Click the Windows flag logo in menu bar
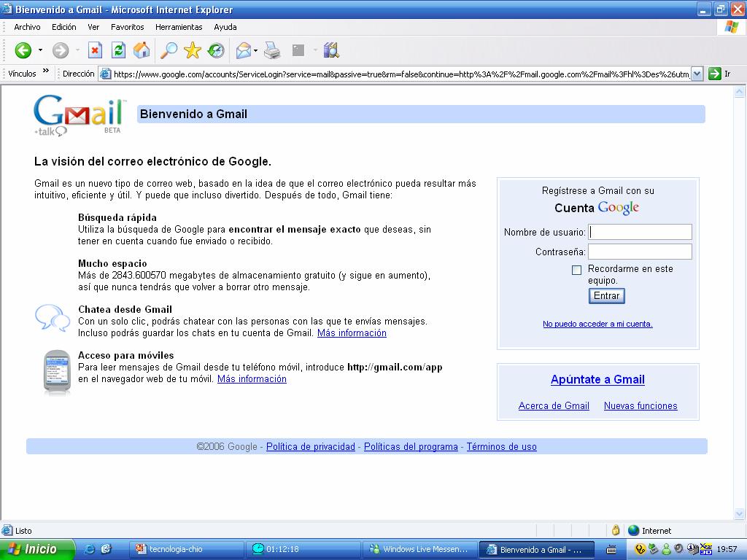Viewport: 747px width, 560px height. coord(731,27)
